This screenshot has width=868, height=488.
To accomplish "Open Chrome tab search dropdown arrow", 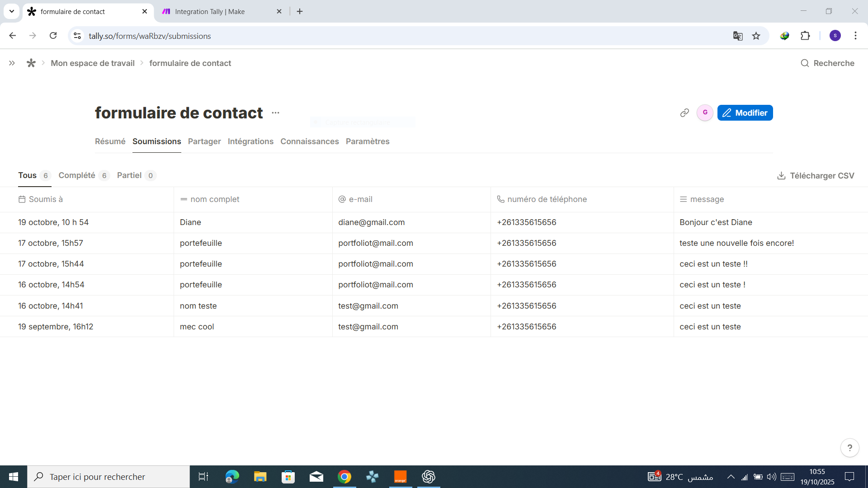I will click(x=12, y=11).
